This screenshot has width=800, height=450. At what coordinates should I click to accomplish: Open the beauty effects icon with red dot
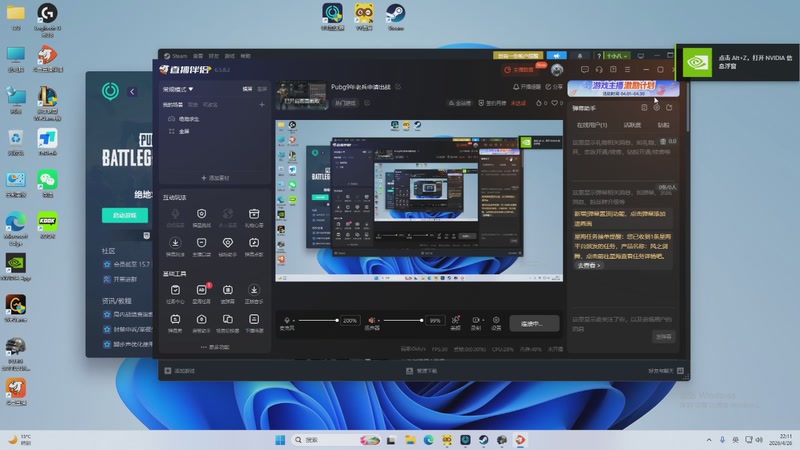pos(456,320)
